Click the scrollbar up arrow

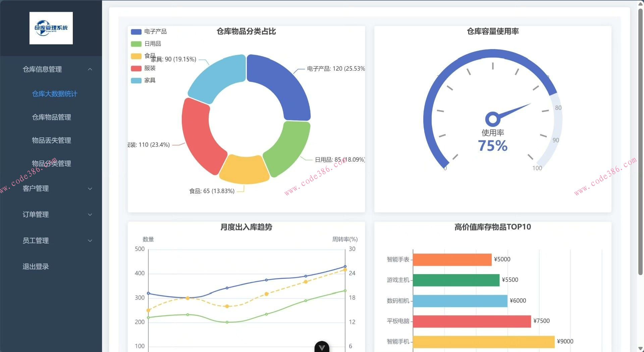(640, 3)
